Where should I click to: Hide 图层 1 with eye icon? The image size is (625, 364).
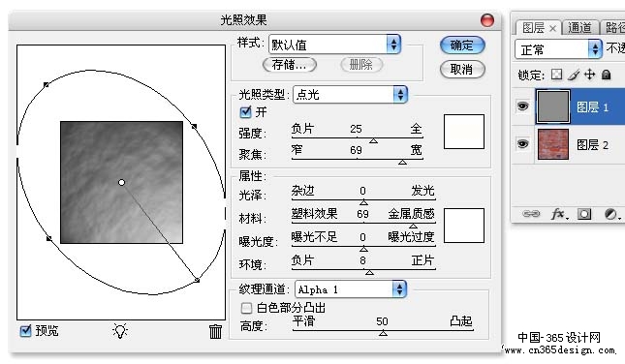pos(523,106)
